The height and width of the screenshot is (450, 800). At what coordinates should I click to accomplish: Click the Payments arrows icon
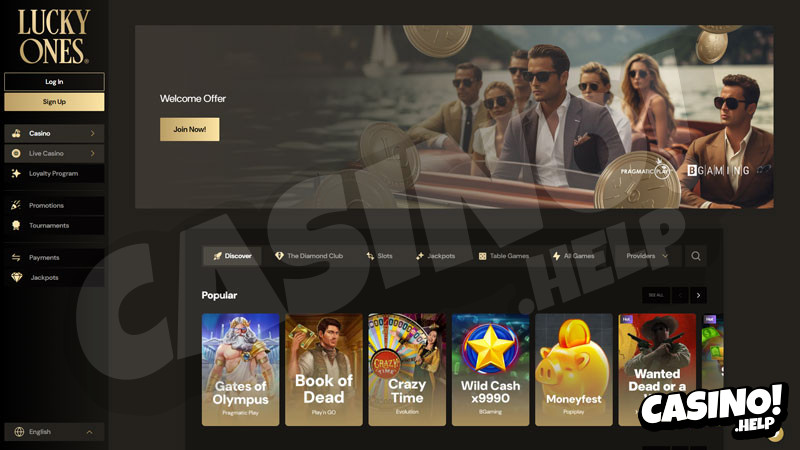point(16,257)
